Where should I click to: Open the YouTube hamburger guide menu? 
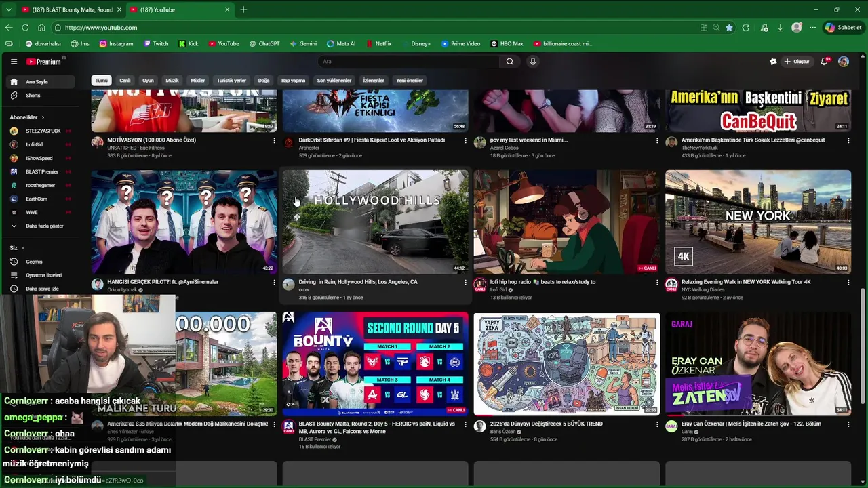pos(14,62)
